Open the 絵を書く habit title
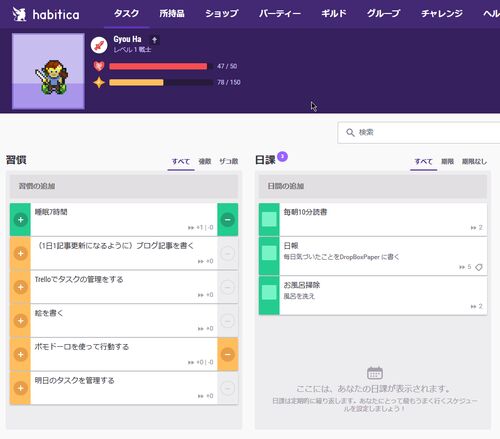500x439 pixels. point(49,313)
